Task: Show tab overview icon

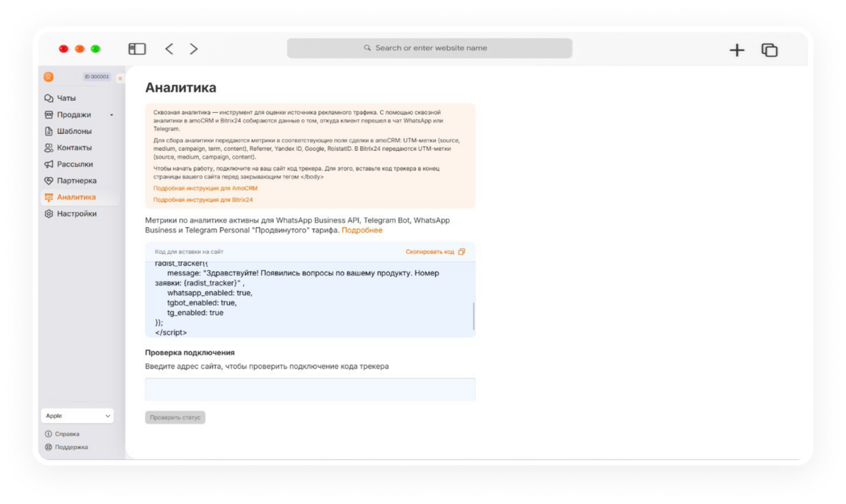Action: click(x=769, y=50)
